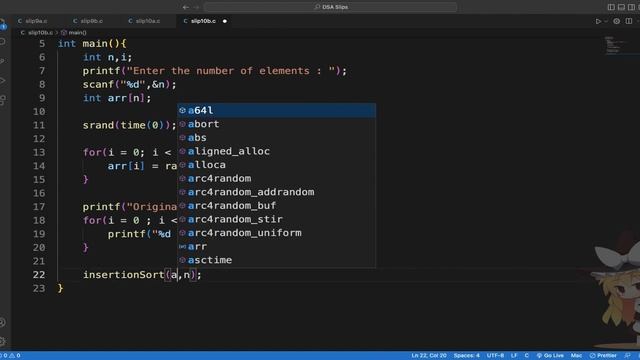Open the Source Control activity icon
This screenshot has height=360, width=640.
pos(3,61)
